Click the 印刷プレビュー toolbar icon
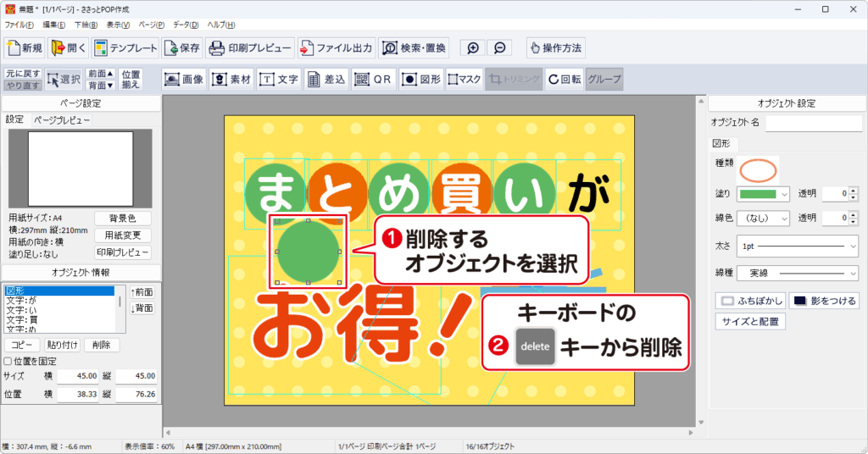 click(250, 48)
